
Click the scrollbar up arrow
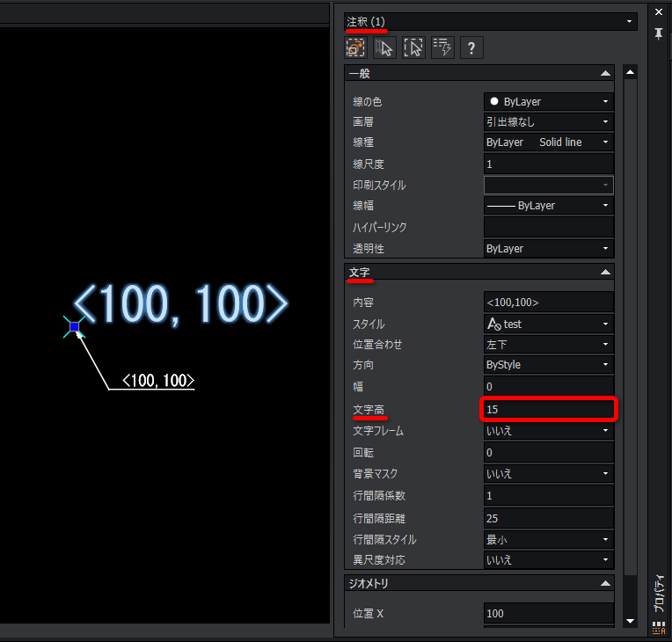630,72
